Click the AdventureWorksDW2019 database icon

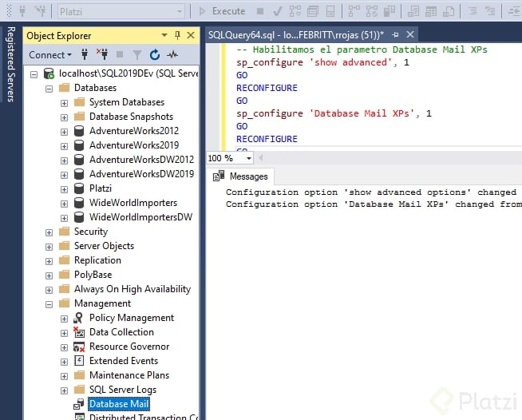click(79, 174)
